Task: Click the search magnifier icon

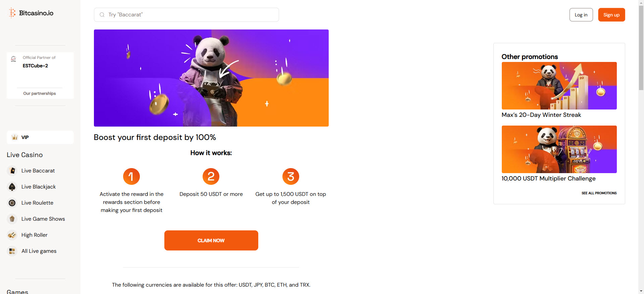Action: (x=102, y=15)
